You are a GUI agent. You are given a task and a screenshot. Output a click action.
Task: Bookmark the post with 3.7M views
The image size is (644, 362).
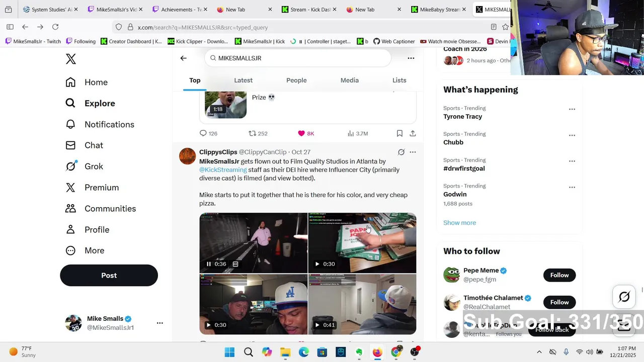tap(399, 133)
